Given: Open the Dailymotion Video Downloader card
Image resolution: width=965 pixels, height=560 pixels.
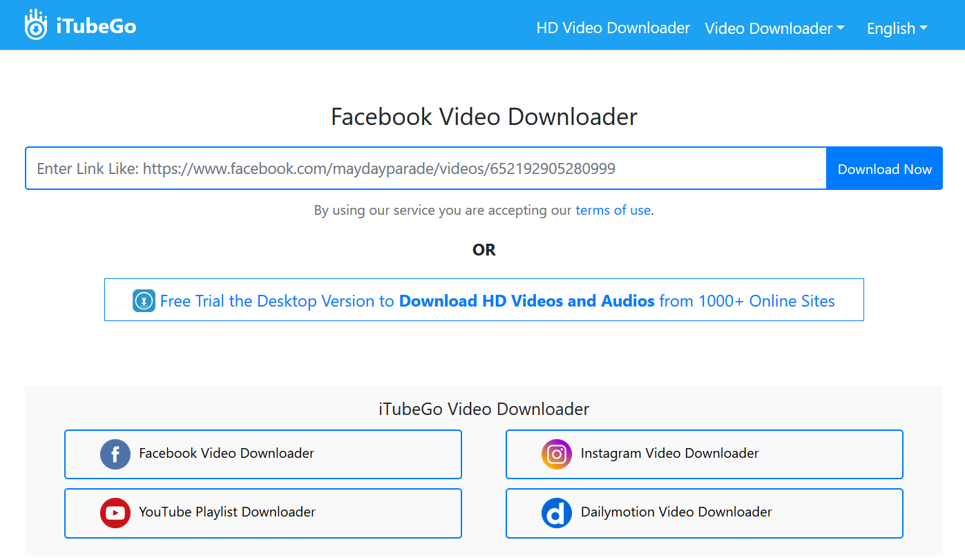Looking at the screenshot, I should point(705,513).
